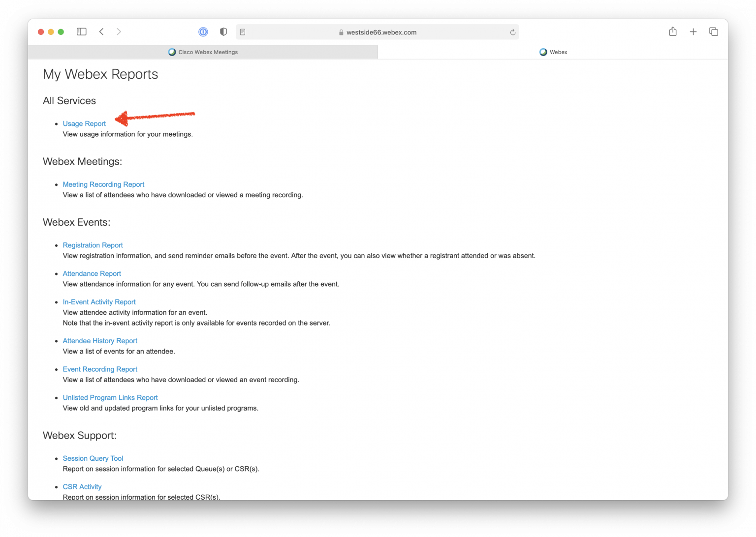Toggle the Safari sidebar
The width and height of the screenshot is (756, 537).
click(81, 31)
